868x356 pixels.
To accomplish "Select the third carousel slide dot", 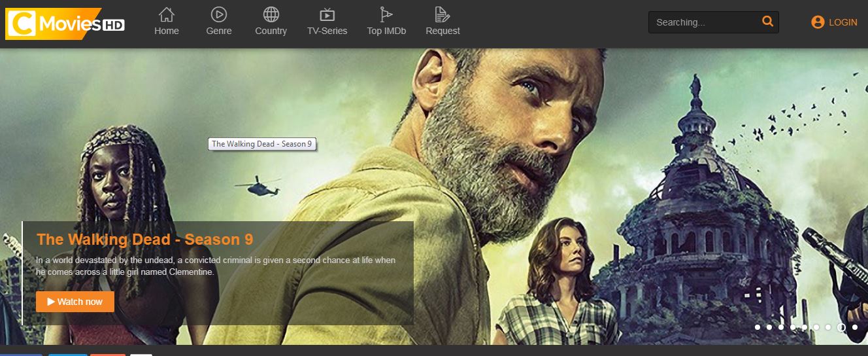I will (x=781, y=327).
